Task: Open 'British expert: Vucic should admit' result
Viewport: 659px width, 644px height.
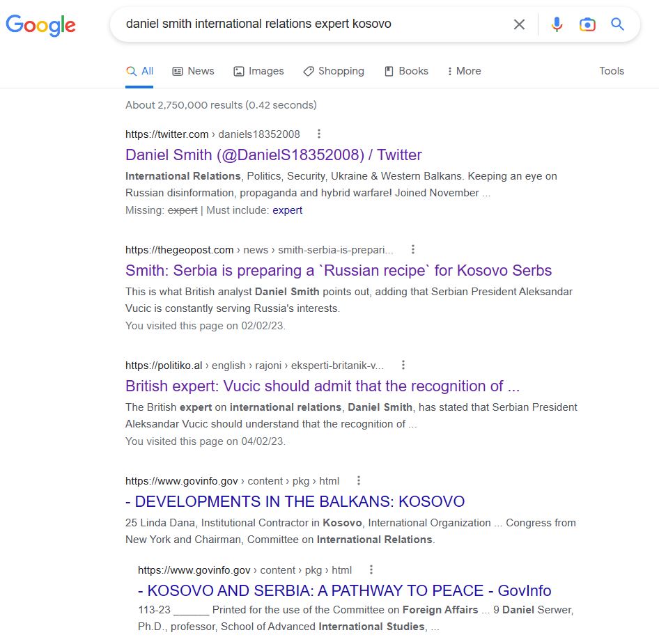Action: [323, 386]
